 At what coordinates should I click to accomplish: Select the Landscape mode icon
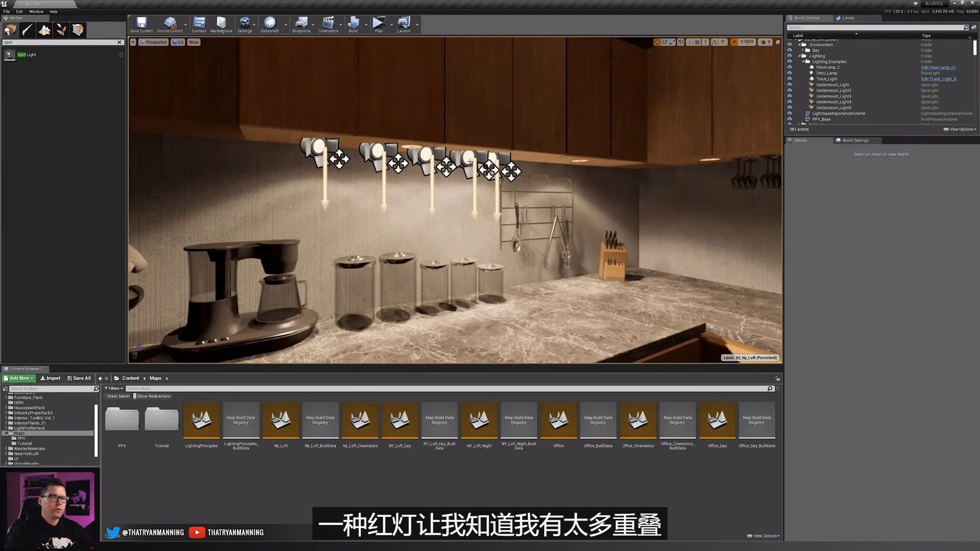click(44, 30)
